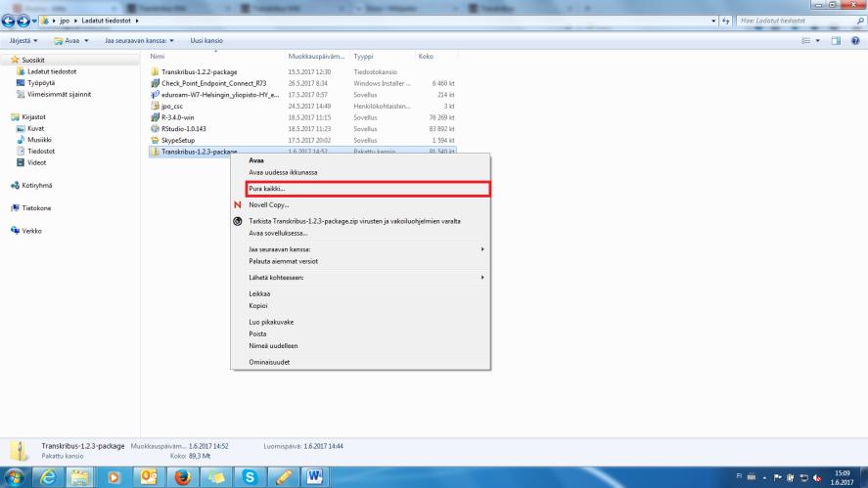The image size is (868, 488).
Task: Click Ladatut tiedostot breadcrumb segment
Action: tap(107, 21)
